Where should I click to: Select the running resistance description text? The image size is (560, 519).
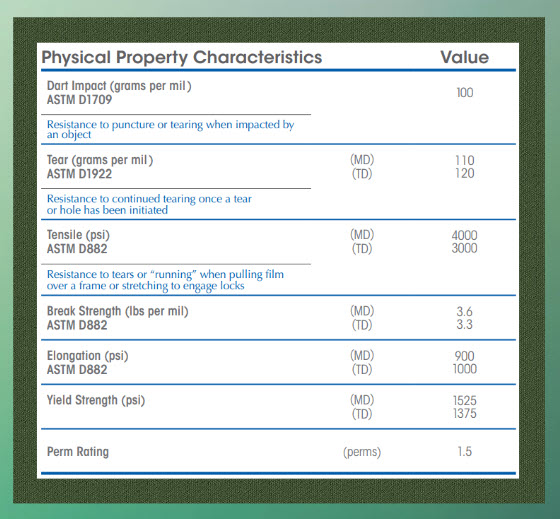click(165, 280)
